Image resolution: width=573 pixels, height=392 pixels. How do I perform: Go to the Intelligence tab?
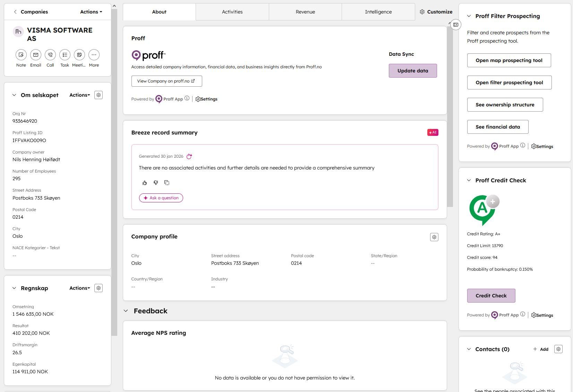click(x=378, y=12)
